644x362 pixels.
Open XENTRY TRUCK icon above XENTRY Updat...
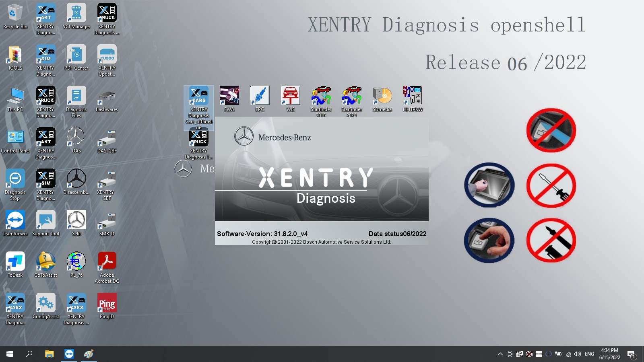tap(107, 19)
